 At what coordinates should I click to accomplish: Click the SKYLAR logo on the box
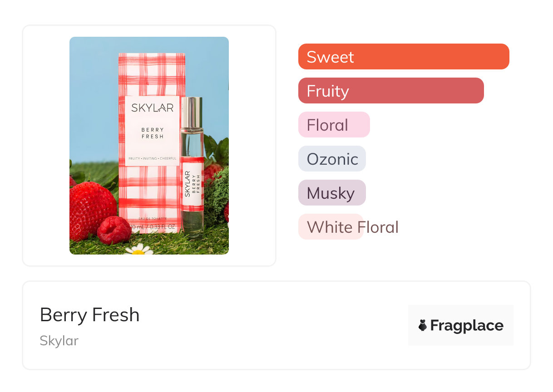pos(152,108)
